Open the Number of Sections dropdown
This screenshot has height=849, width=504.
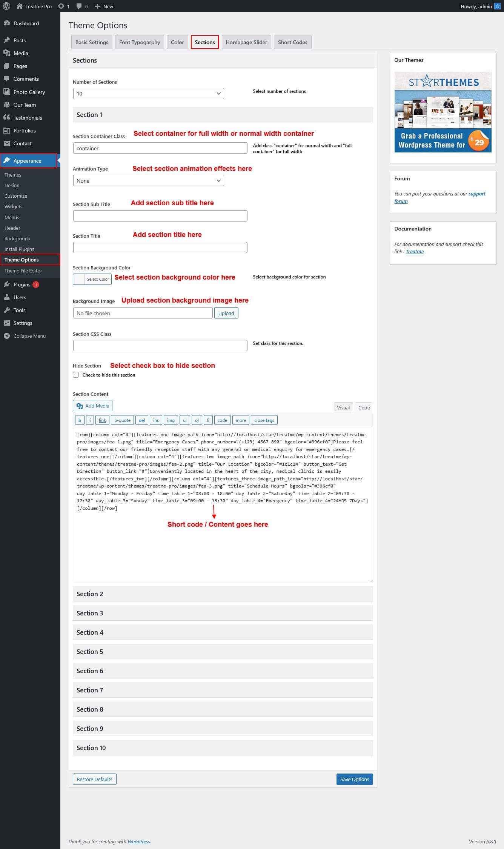(148, 94)
